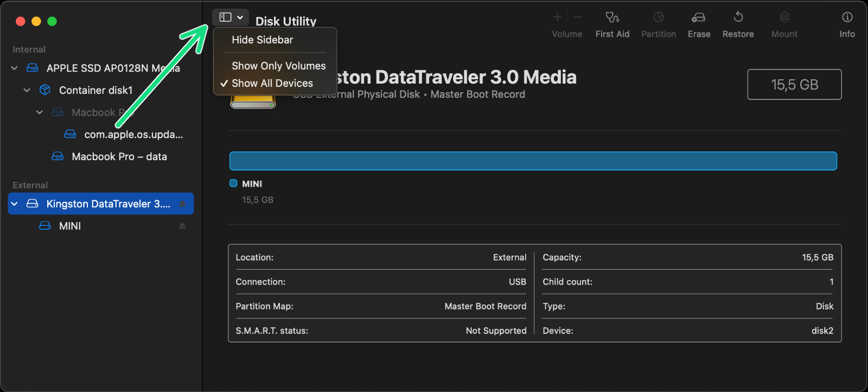Screen dimensions: 868x392
Task: Click the remove Volume minus icon
Action: (x=577, y=17)
